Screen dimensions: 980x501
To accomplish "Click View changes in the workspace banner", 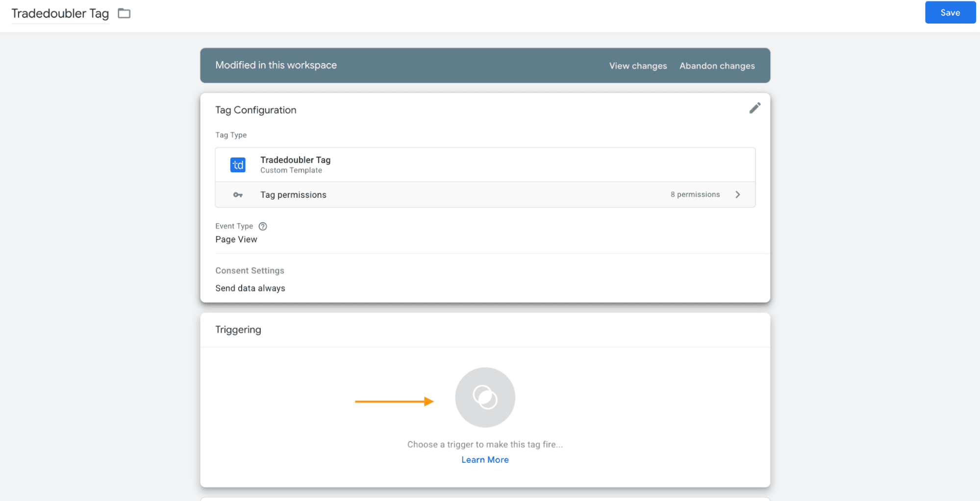I will coord(638,66).
